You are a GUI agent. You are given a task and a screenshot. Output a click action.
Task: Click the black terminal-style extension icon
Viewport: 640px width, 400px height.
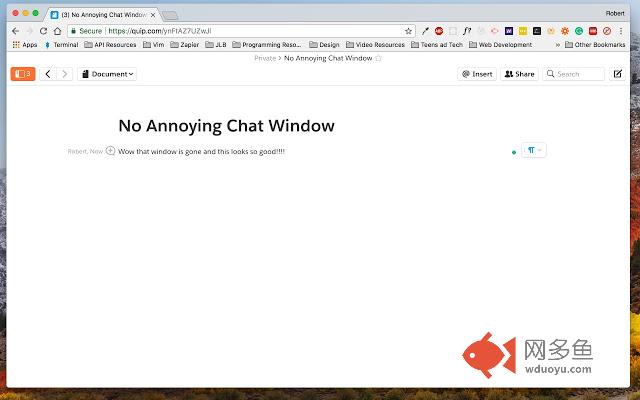(537, 31)
